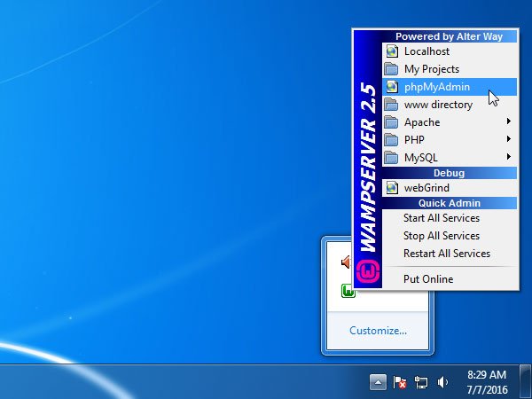
Task: Click the folder icon beside MySQL
Action: click(x=391, y=158)
